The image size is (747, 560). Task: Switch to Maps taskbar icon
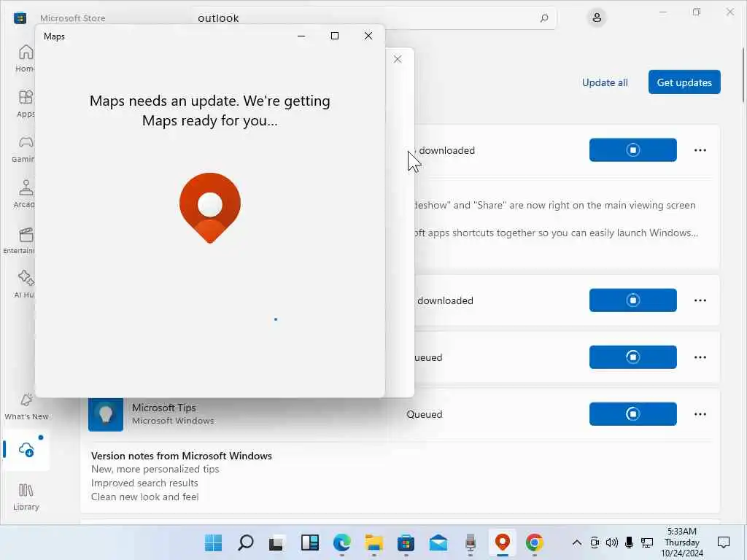point(503,542)
